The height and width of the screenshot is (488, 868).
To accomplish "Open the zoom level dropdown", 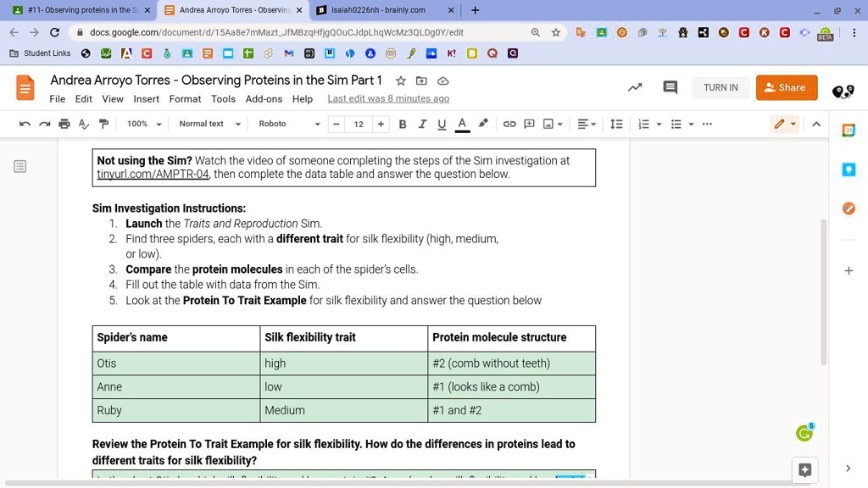I will (143, 124).
